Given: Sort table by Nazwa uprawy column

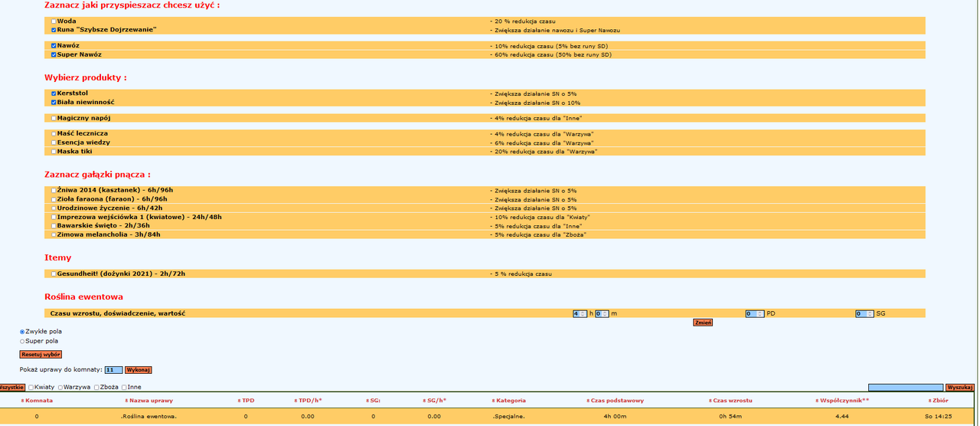Looking at the screenshot, I should (x=149, y=401).
